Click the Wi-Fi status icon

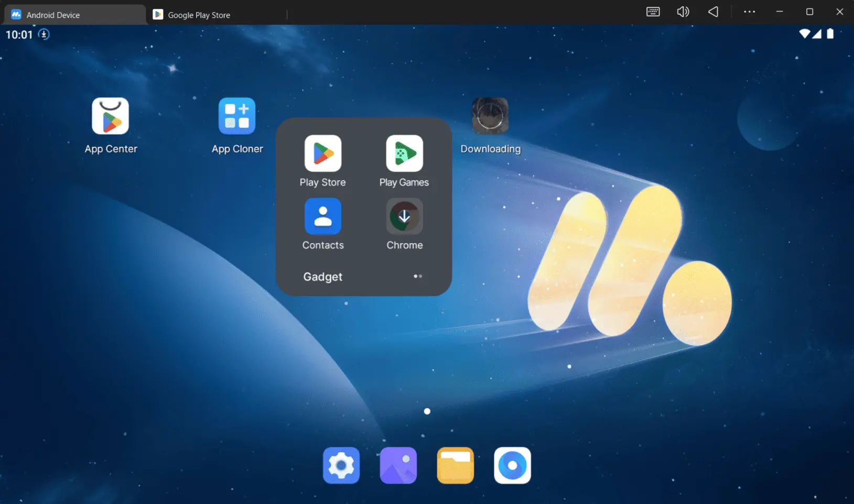805,34
